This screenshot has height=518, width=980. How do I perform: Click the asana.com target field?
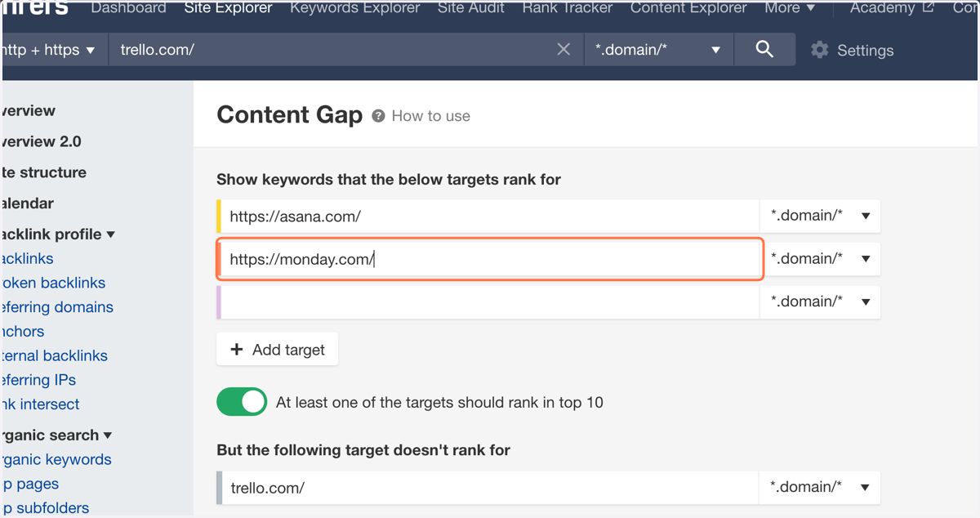[488, 217]
